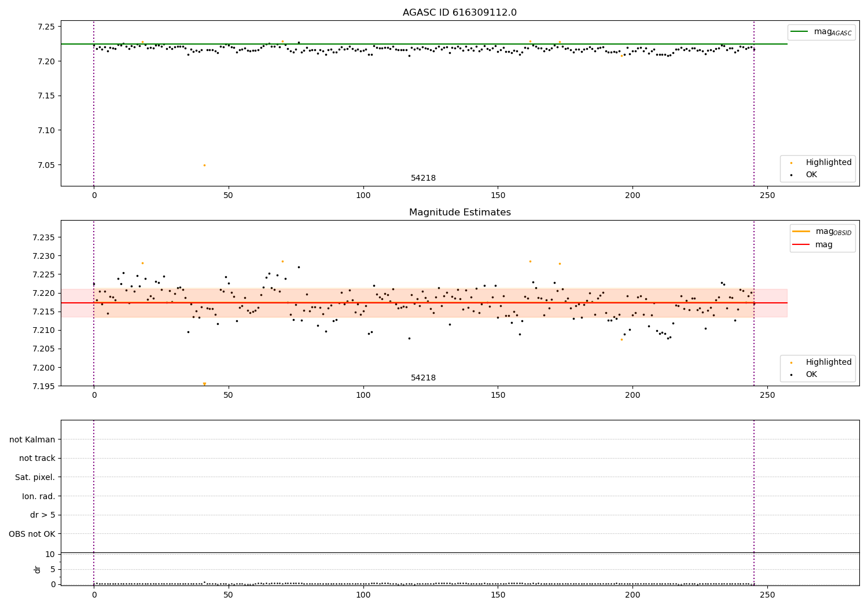Viewport: 868px width, 608px height.
Task: Click the OK legend marker in the top plot
Action: pyautogui.click(x=791, y=175)
